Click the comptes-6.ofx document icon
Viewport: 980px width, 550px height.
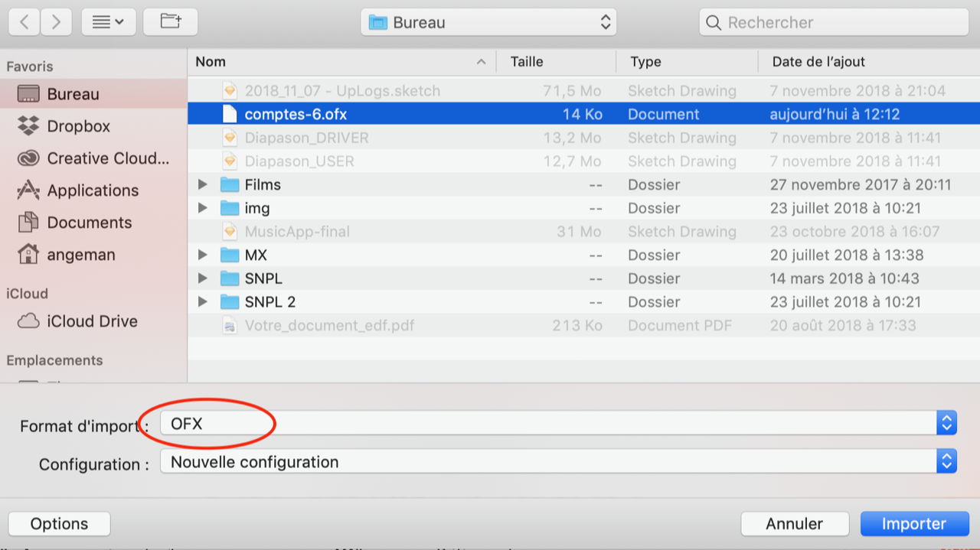[230, 114]
